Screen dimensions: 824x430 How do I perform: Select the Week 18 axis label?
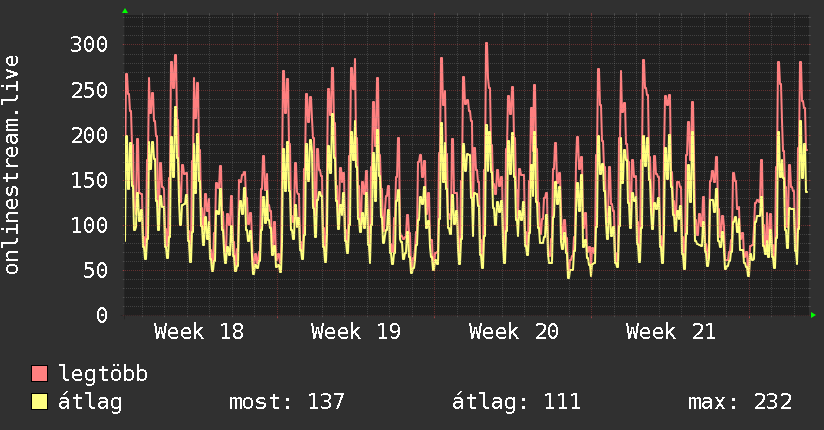[199, 332]
